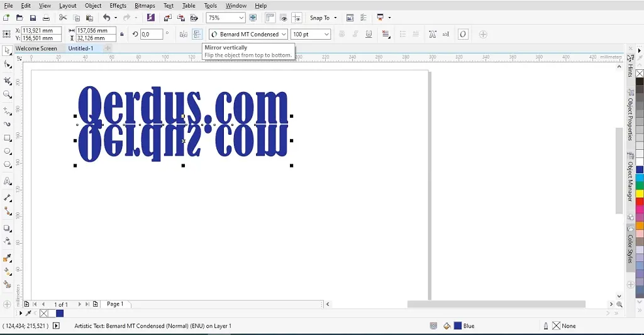Viewport: 644px width, 335px height.
Task: Select the Freehand tool
Action: pos(7,111)
